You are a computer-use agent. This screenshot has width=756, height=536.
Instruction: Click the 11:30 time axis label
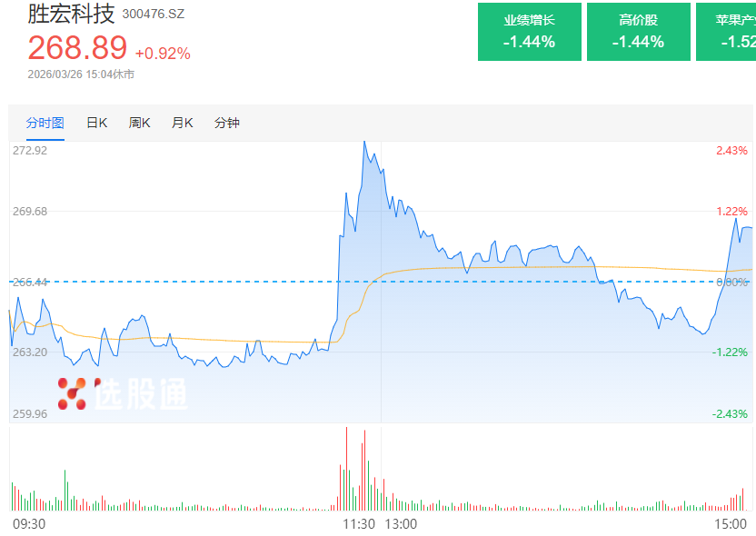pyautogui.click(x=359, y=524)
